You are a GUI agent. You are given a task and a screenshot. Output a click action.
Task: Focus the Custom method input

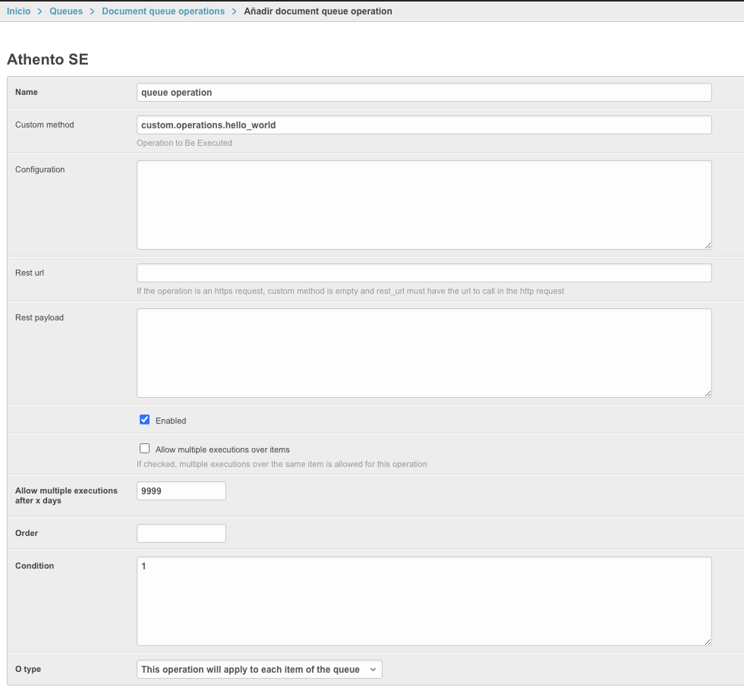[x=424, y=125]
